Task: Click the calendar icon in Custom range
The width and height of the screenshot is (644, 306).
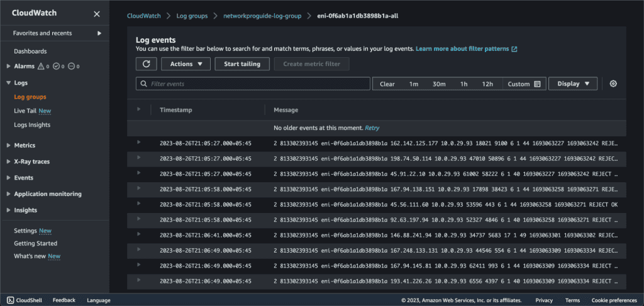Action: click(x=537, y=84)
